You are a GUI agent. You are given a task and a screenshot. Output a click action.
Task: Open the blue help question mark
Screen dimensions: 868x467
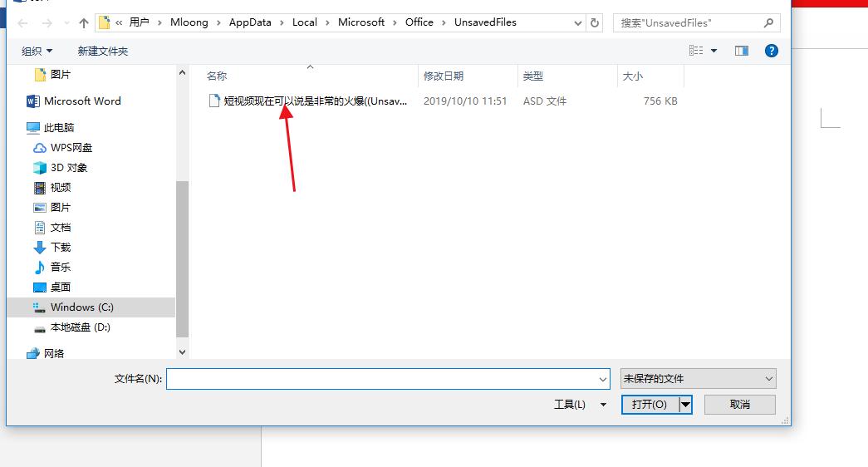pos(771,51)
